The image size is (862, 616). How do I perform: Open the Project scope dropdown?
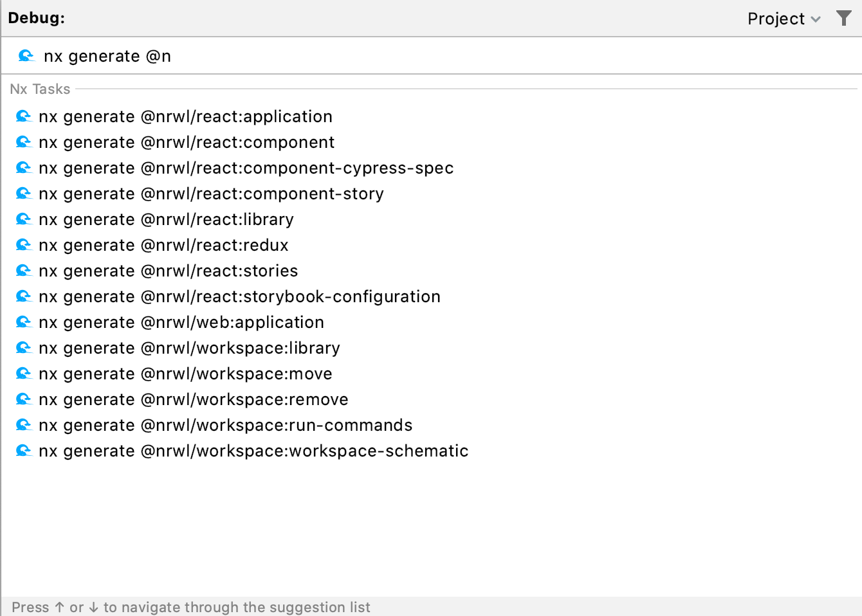click(x=784, y=18)
